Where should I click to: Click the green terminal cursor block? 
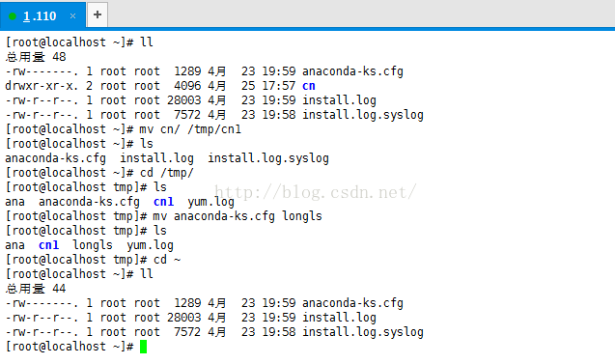tap(143, 347)
